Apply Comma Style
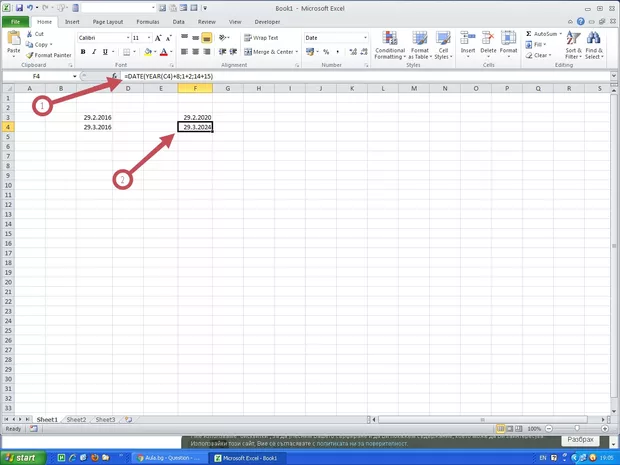 (x=337, y=52)
